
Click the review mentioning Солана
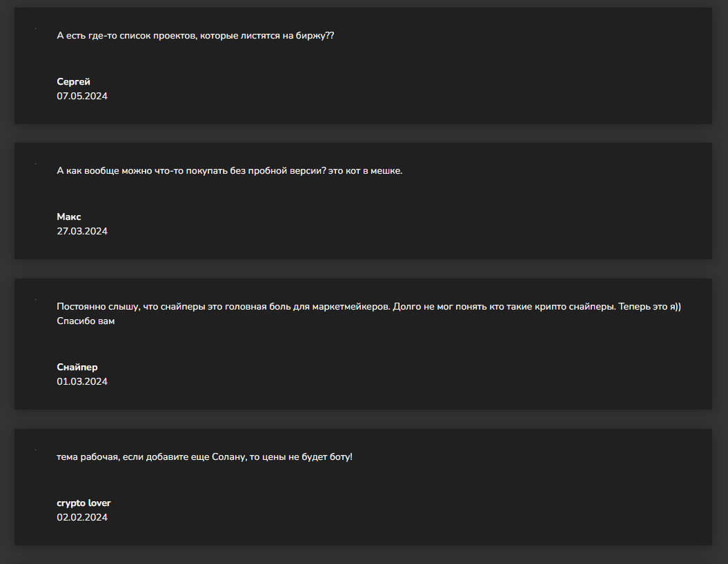204,457
